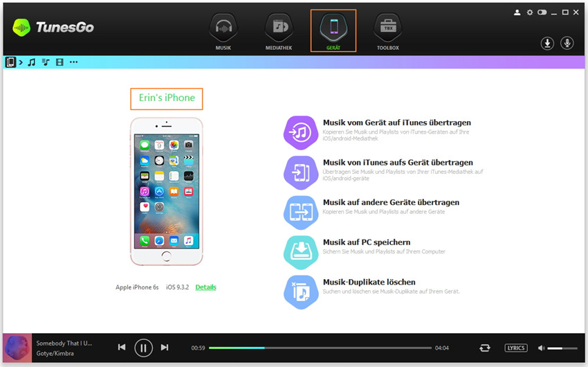The image size is (588, 367).
Task: Open the playlist icon in sub-toolbar
Action: pos(46,62)
